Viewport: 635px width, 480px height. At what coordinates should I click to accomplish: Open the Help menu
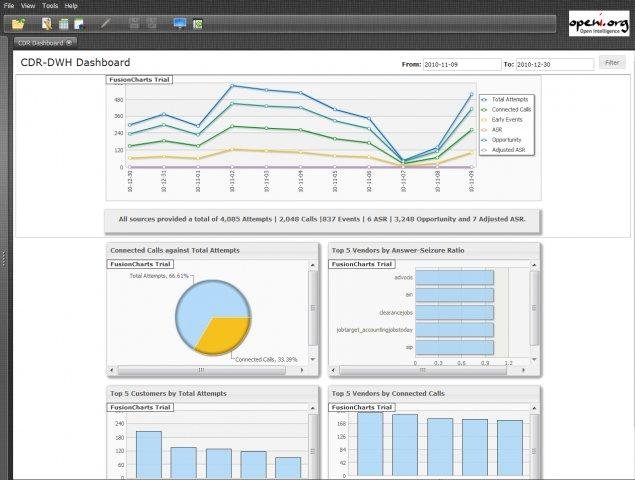71,6
